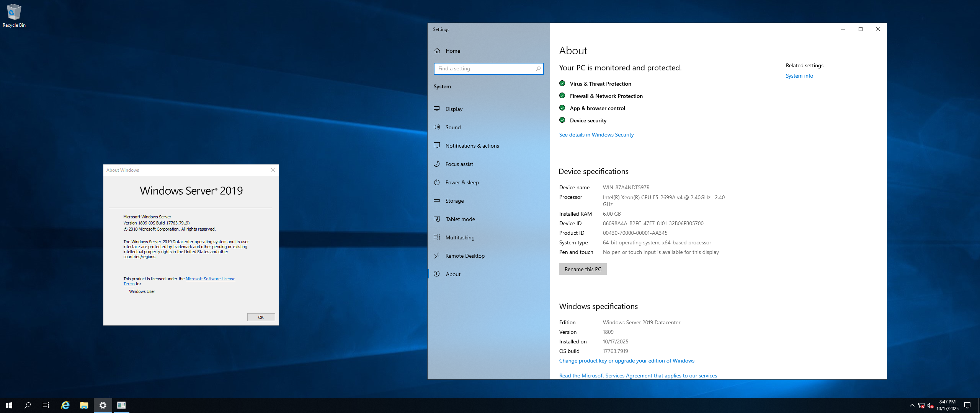The width and height of the screenshot is (980, 413).
Task: Select the Multitasking settings page
Action: click(x=460, y=237)
